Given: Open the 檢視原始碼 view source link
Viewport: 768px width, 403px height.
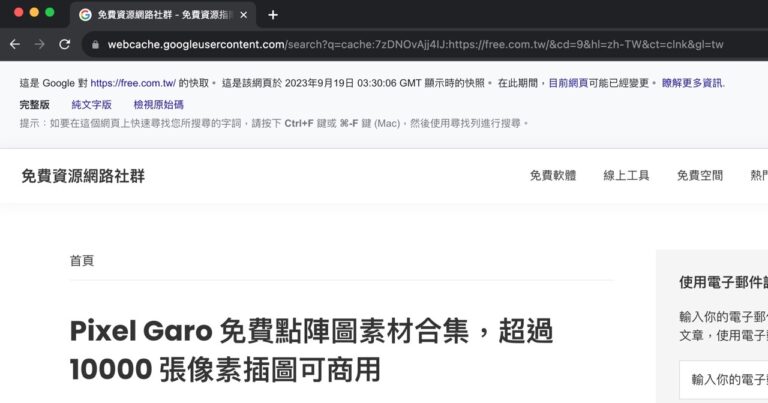Looking at the screenshot, I should pyautogui.click(x=159, y=104).
